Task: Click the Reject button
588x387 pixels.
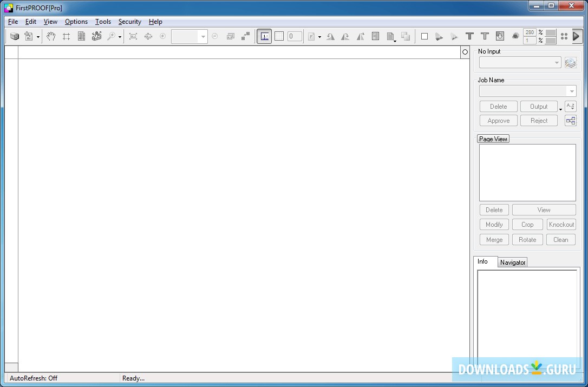Action: [539, 121]
